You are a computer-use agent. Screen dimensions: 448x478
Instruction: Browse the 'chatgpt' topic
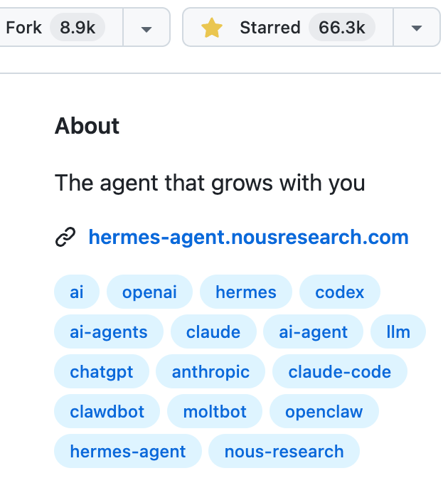102,372
